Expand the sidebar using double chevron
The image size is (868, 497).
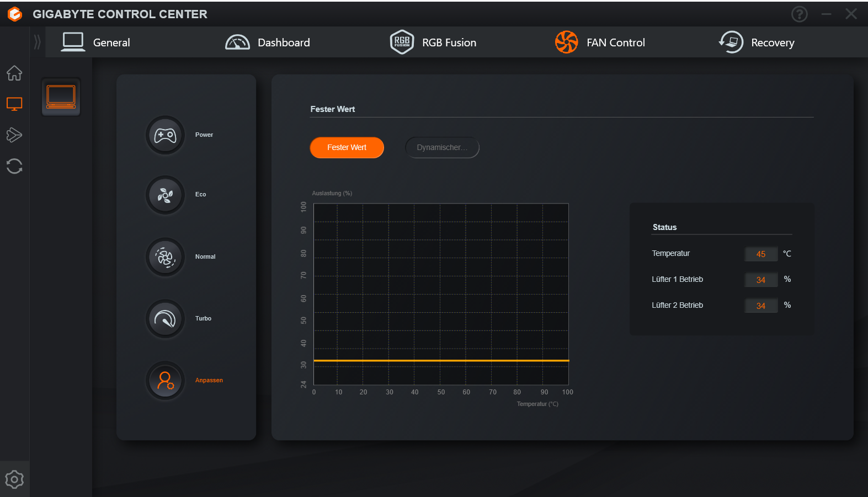[37, 42]
